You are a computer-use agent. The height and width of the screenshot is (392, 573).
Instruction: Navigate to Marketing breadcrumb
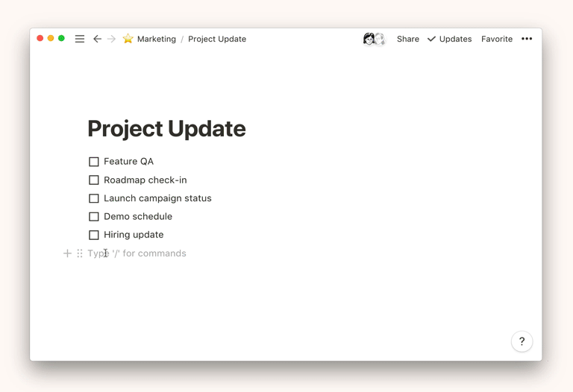157,39
